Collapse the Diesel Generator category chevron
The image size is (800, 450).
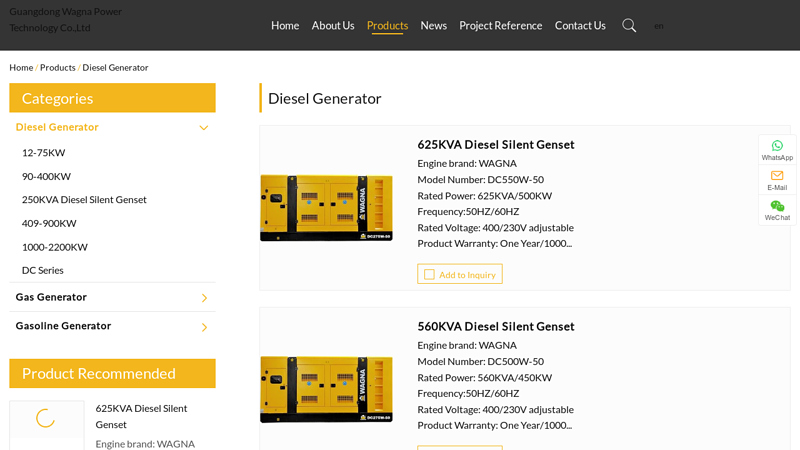tap(204, 128)
